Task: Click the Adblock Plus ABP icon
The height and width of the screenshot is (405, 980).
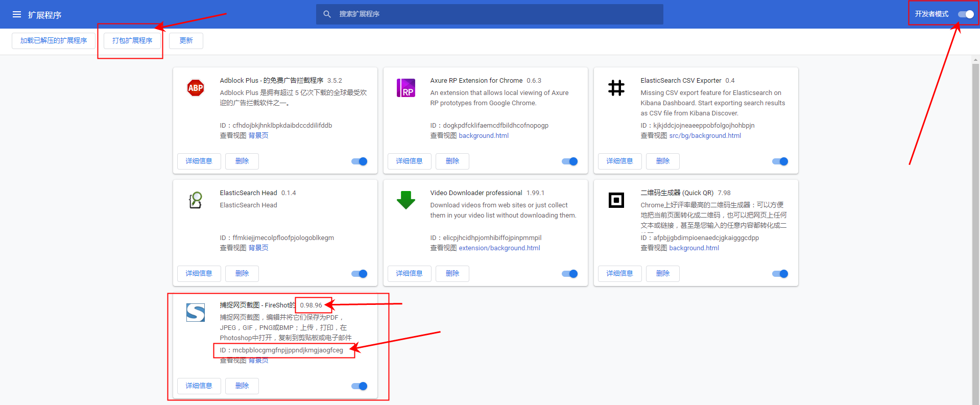Action: (196, 88)
